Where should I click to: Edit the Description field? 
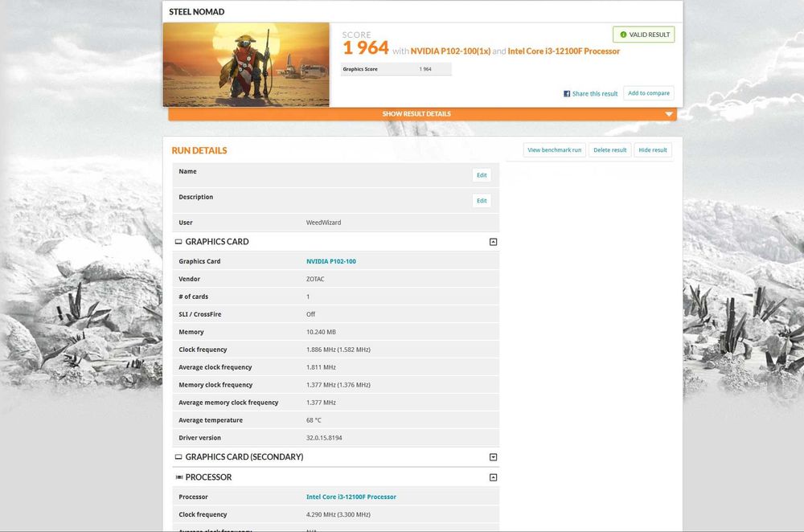click(x=482, y=201)
